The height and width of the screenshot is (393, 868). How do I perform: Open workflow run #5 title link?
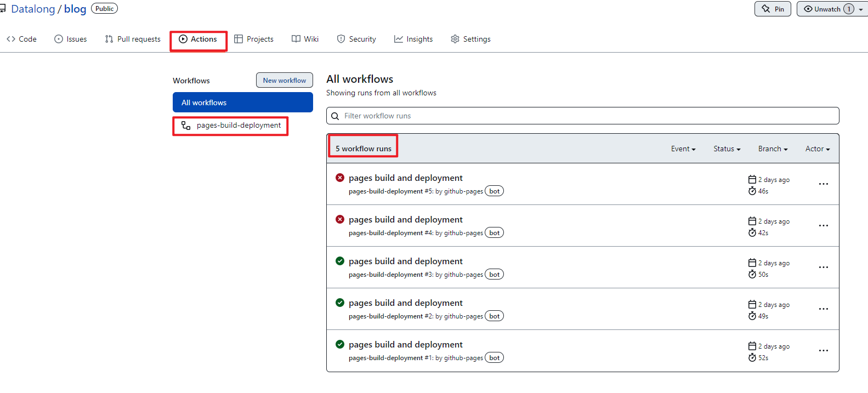406,178
